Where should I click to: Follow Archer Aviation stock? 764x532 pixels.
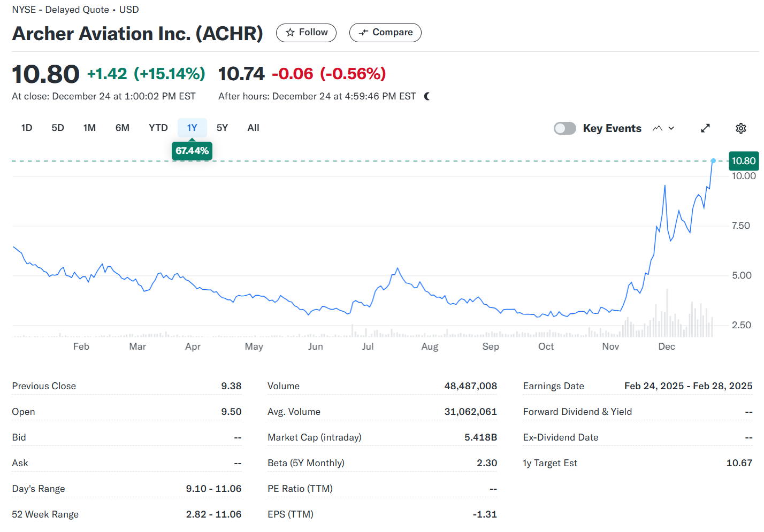pos(306,33)
